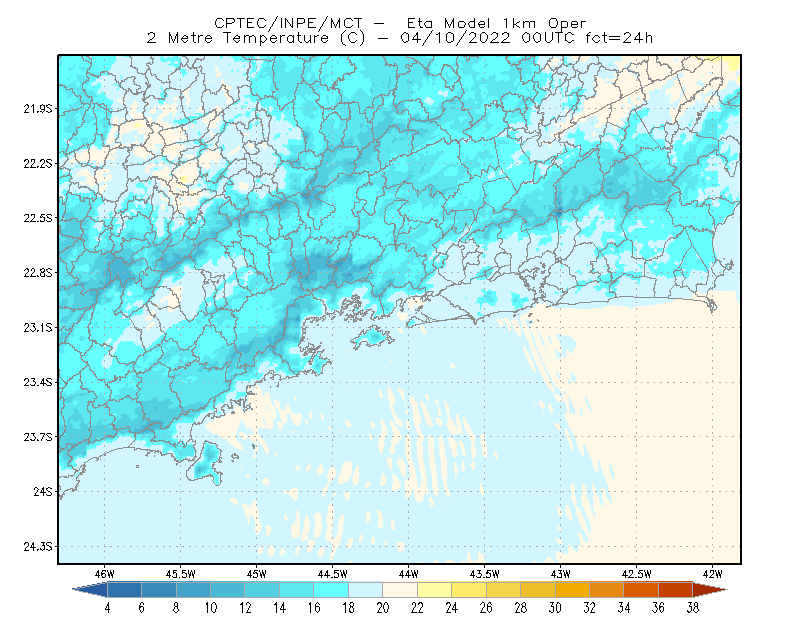
Task: Click the 24.3S latitude label
Action: [38, 547]
